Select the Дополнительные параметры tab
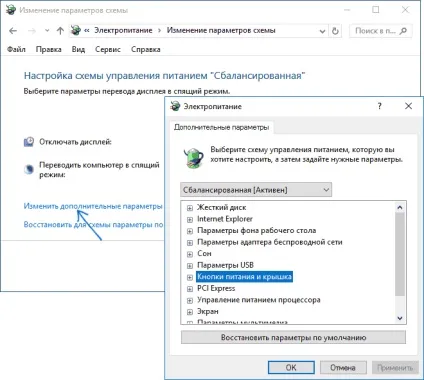424x380 pixels. point(221,127)
